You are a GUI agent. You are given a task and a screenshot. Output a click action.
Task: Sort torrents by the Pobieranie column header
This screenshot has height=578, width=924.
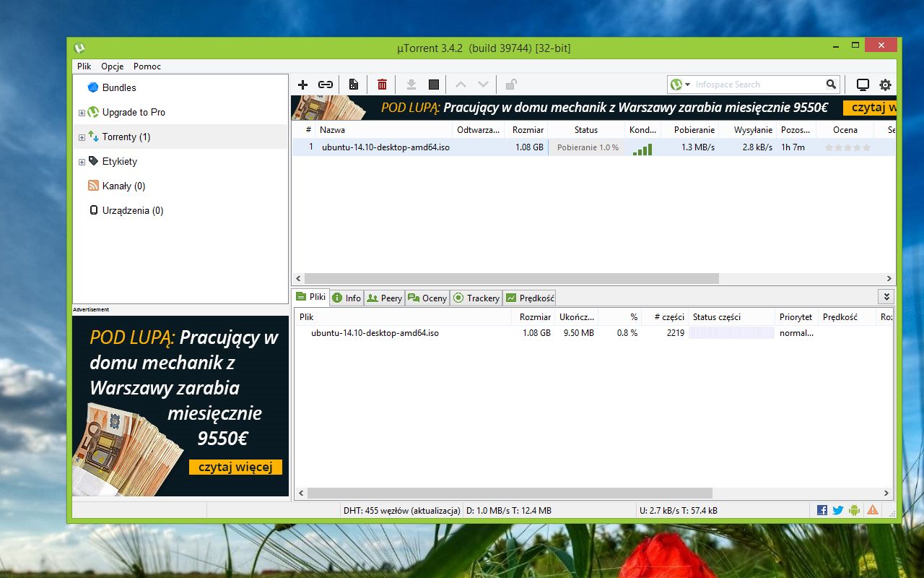tap(690, 130)
